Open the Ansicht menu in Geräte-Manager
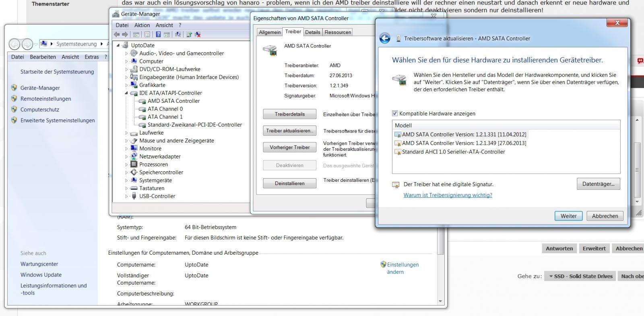 pyautogui.click(x=164, y=25)
